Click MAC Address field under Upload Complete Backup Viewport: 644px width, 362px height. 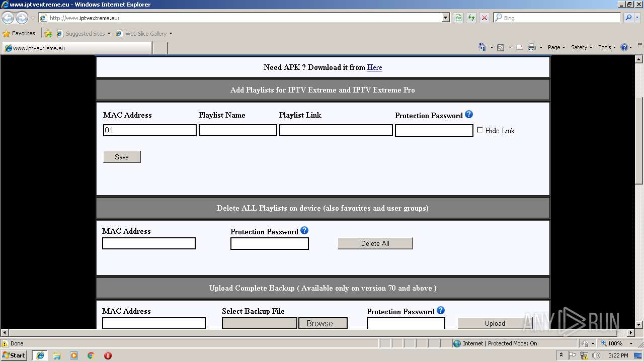(x=154, y=323)
